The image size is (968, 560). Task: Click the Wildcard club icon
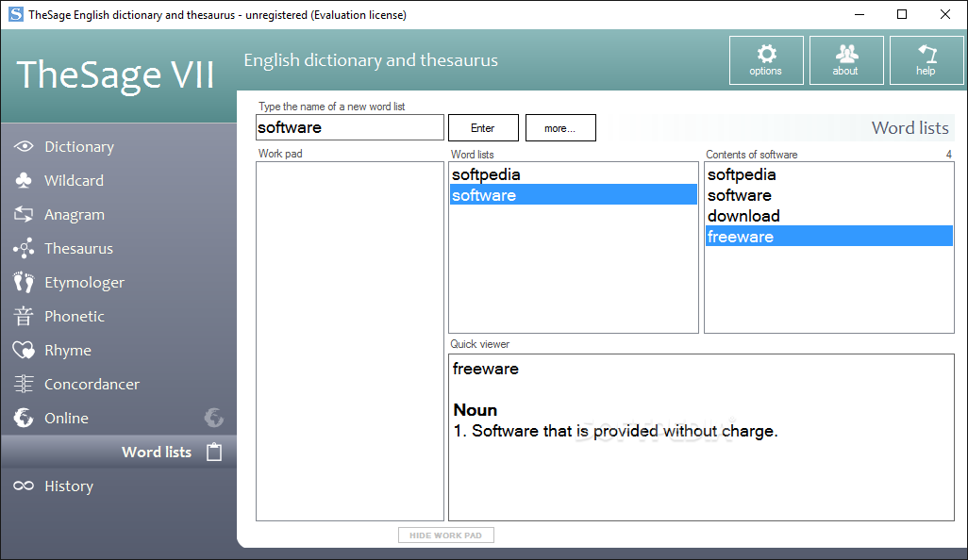24,181
